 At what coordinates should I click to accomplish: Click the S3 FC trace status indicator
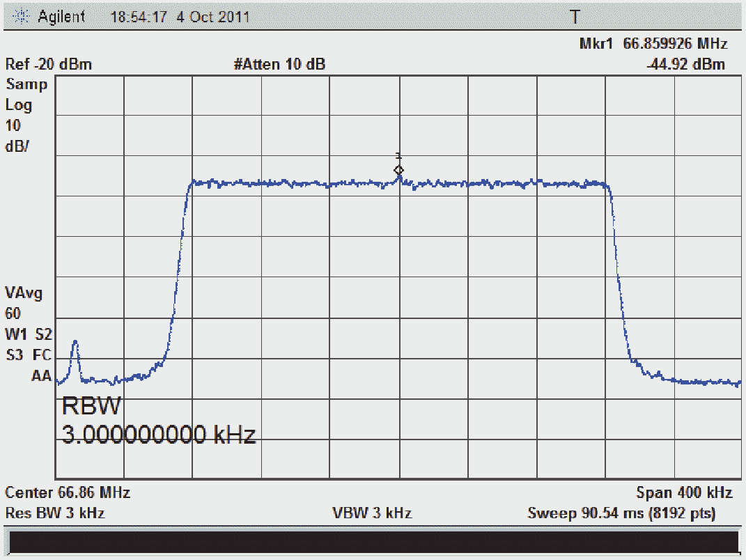tap(29, 355)
